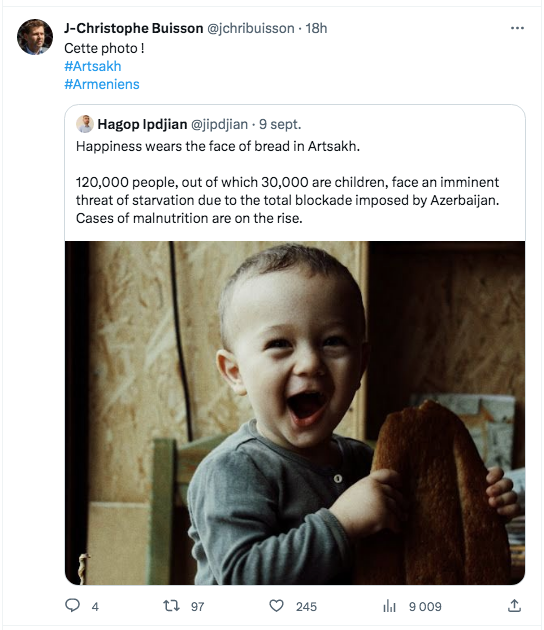544x630 pixels.
Task: Open the #Armeniens hashtag link
Action: coord(102,84)
